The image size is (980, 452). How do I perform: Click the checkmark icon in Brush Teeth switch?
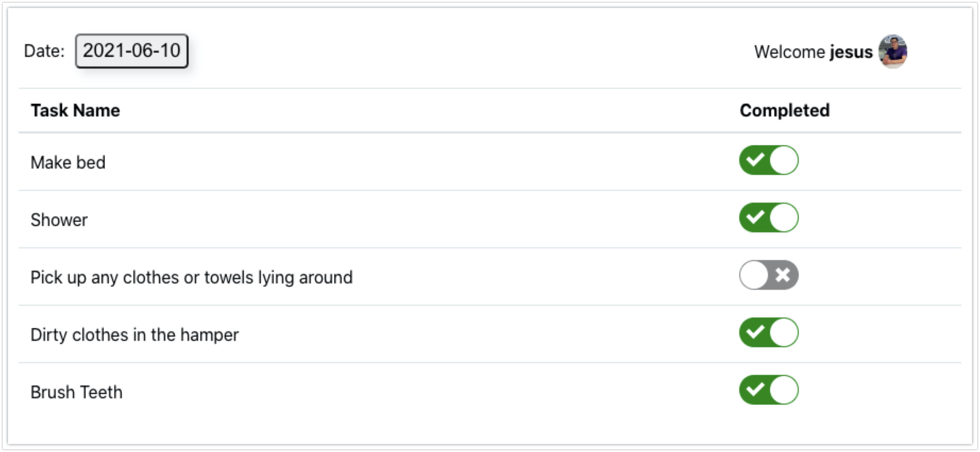(755, 390)
